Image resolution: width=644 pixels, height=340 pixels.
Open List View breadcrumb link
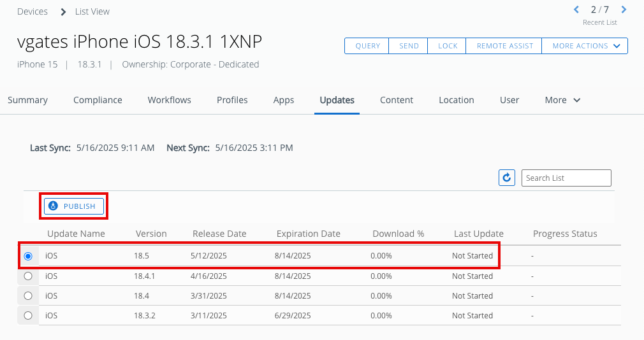click(92, 11)
